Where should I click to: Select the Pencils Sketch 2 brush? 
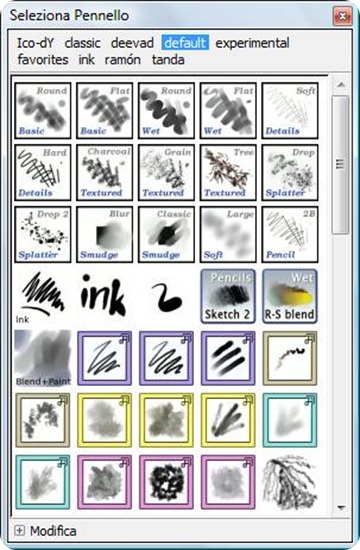tap(228, 296)
